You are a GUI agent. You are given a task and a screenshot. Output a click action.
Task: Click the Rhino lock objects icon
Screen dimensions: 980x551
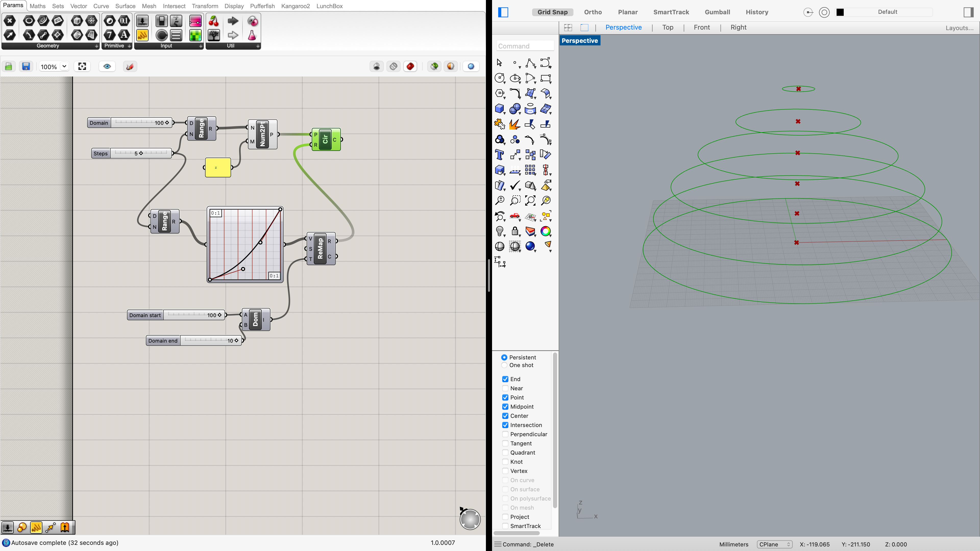[x=515, y=231]
